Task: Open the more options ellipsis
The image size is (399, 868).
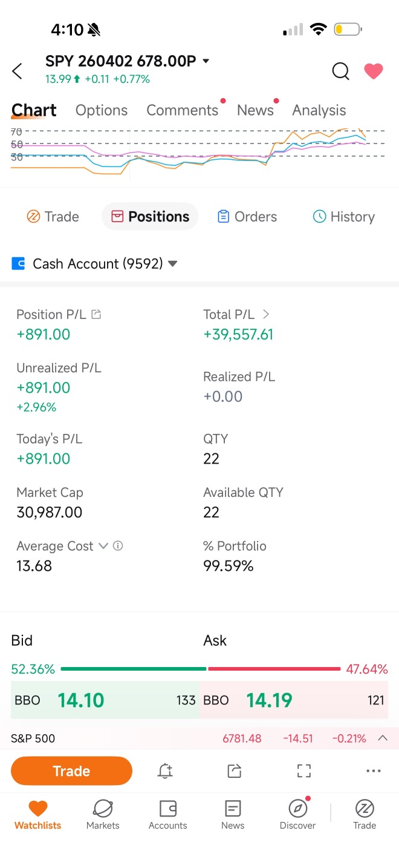Action: pos(374,771)
